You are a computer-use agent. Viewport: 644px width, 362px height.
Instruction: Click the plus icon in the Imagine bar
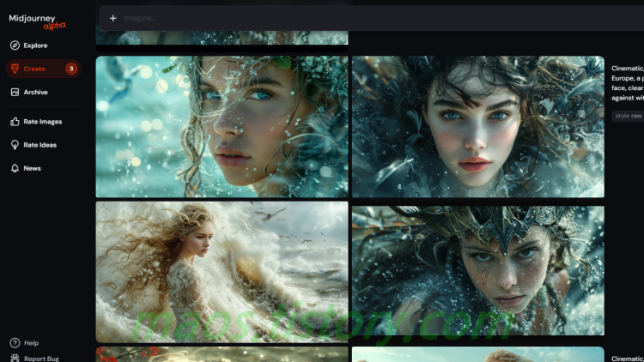[x=113, y=18]
